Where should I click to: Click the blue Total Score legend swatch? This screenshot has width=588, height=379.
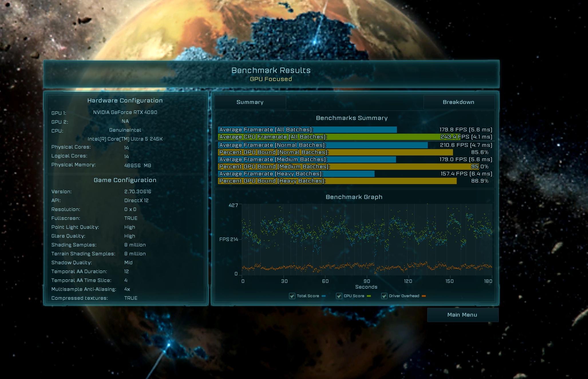(x=324, y=296)
